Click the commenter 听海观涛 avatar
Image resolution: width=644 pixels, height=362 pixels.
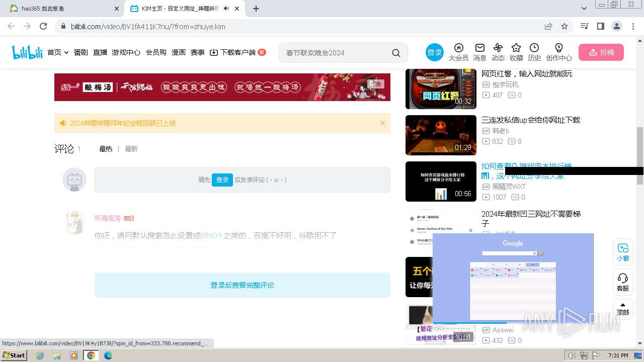74,222
